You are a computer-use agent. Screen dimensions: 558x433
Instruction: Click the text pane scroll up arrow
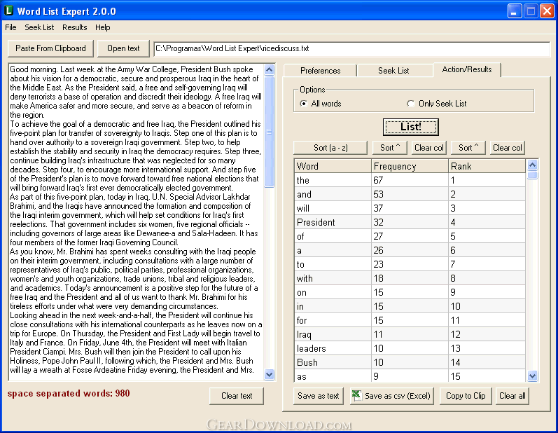pyautogui.click(x=269, y=70)
